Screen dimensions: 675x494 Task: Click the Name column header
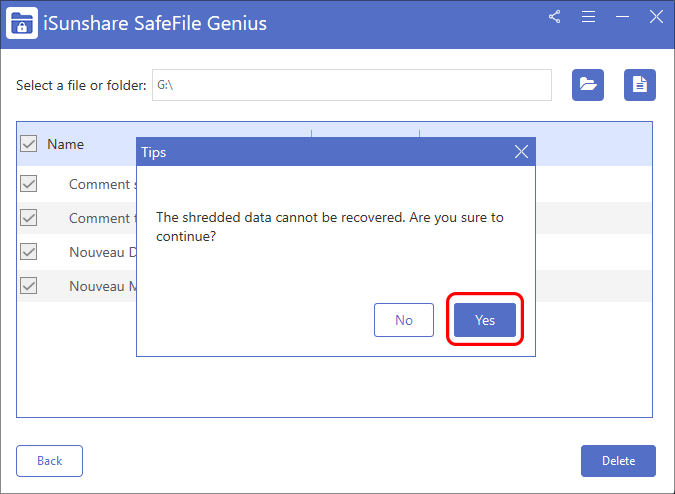point(66,144)
